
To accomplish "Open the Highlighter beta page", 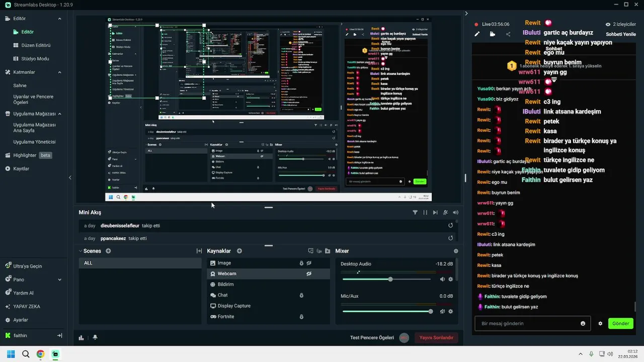I will (29, 155).
